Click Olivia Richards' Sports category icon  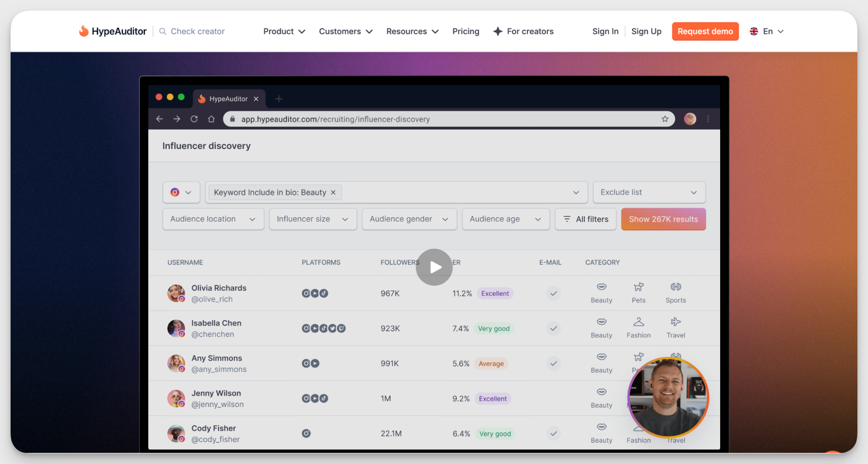(676, 287)
